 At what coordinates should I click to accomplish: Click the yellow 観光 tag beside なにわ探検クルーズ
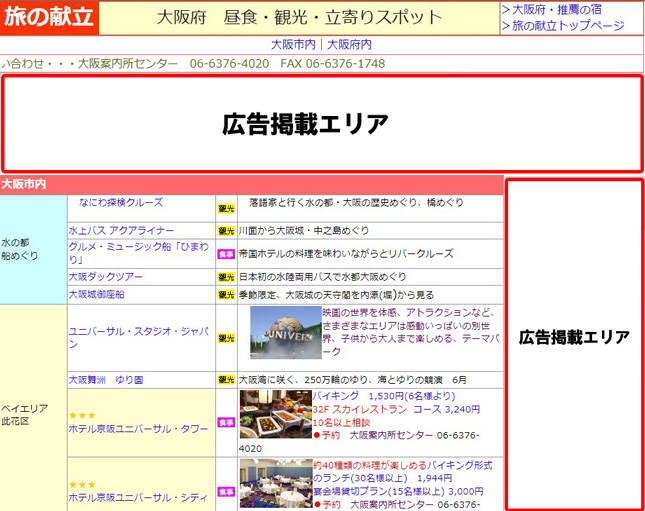click(226, 209)
